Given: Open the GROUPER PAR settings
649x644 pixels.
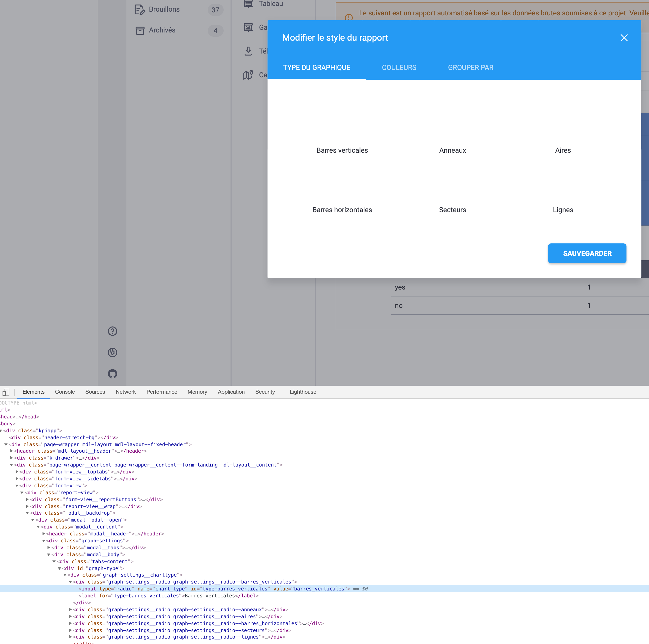Looking at the screenshot, I should (x=471, y=67).
